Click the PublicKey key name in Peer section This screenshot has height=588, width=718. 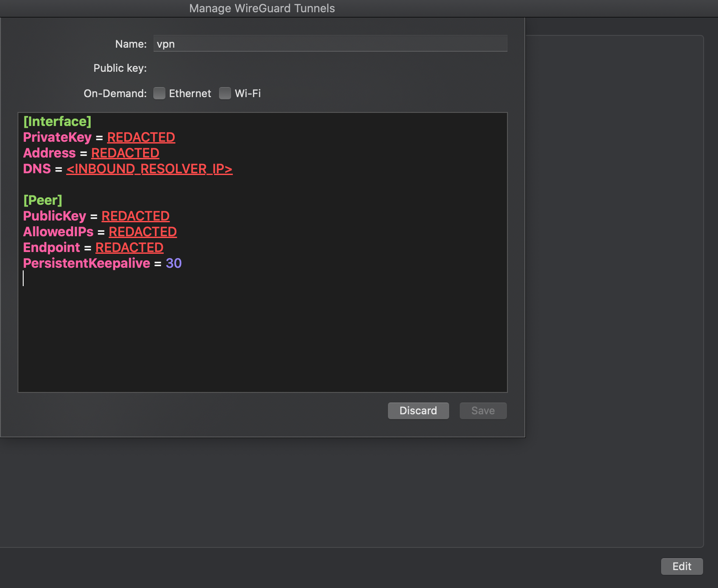[55, 216]
